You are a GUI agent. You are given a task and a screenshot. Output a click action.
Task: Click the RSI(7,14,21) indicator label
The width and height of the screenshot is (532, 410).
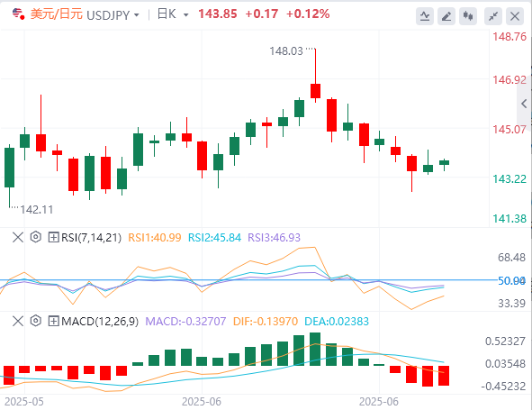(x=91, y=238)
